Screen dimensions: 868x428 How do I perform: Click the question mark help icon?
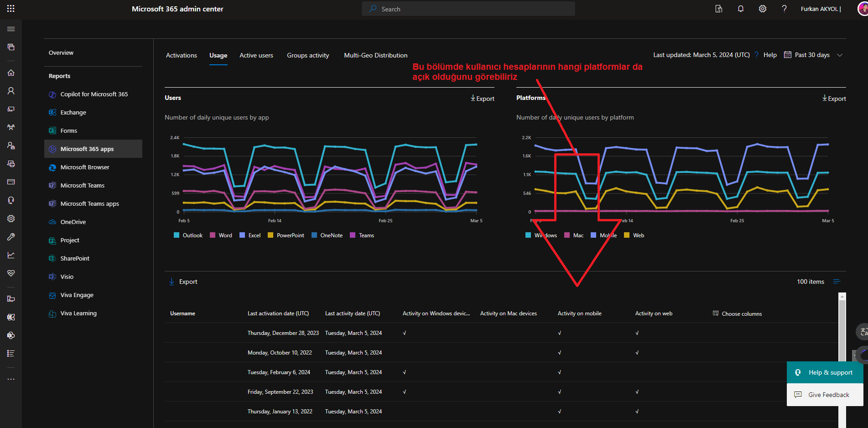pyautogui.click(x=784, y=9)
